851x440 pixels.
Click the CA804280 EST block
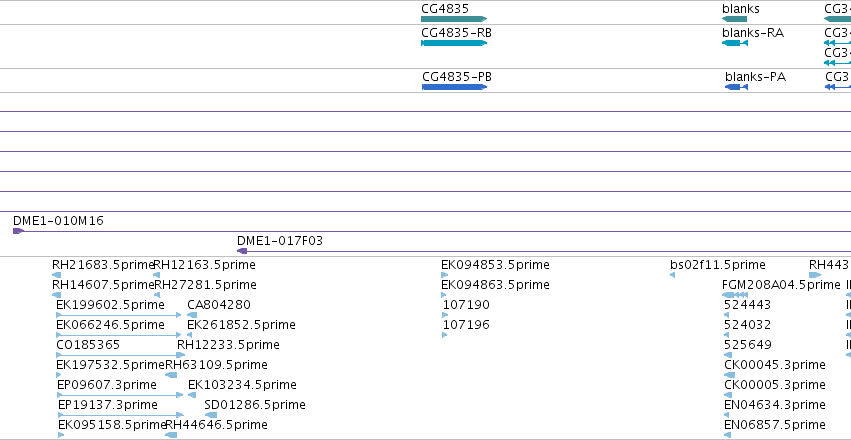tap(192, 315)
